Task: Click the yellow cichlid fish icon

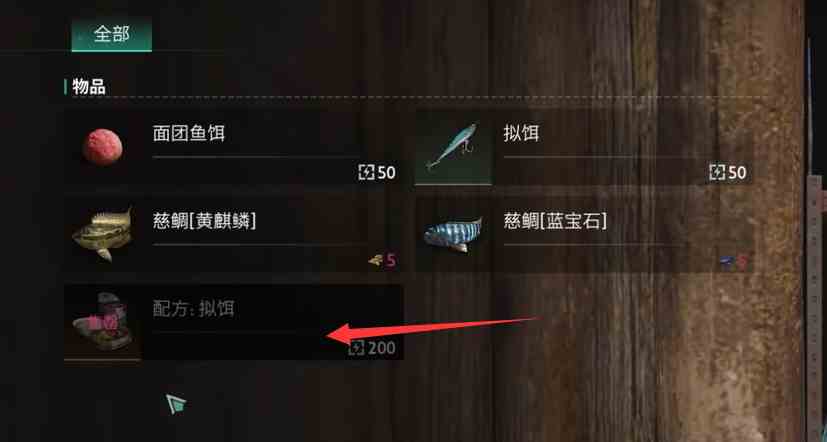Action: point(102,234)
